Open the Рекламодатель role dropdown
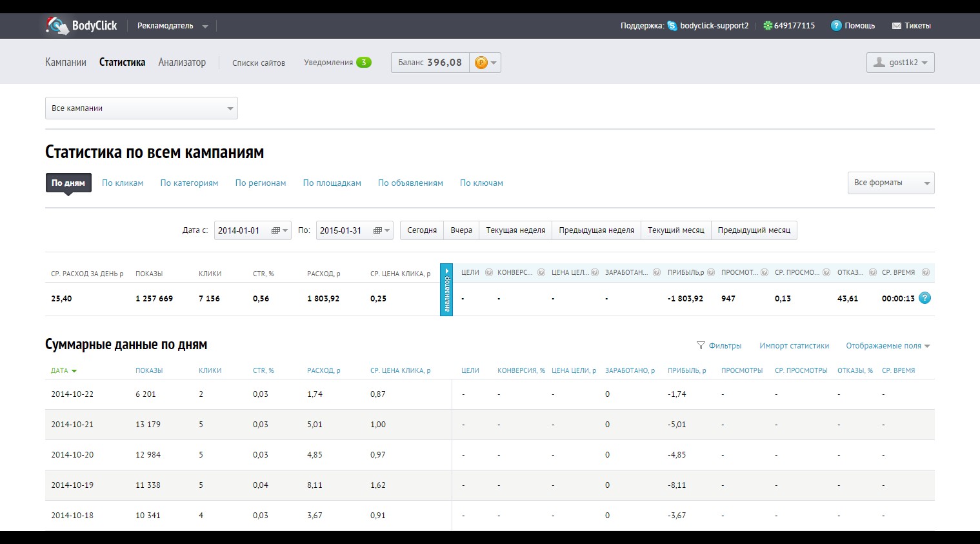 (x=172, y=26)
